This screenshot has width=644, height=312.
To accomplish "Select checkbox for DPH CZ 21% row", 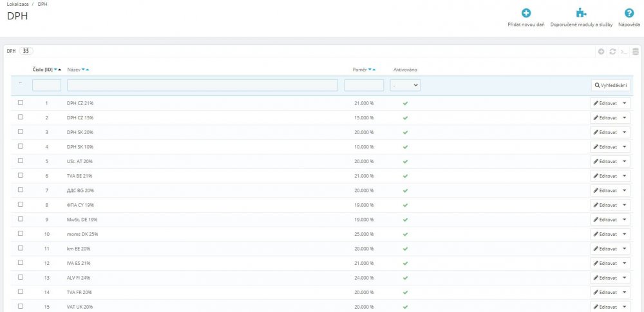I will click(21, 102).
